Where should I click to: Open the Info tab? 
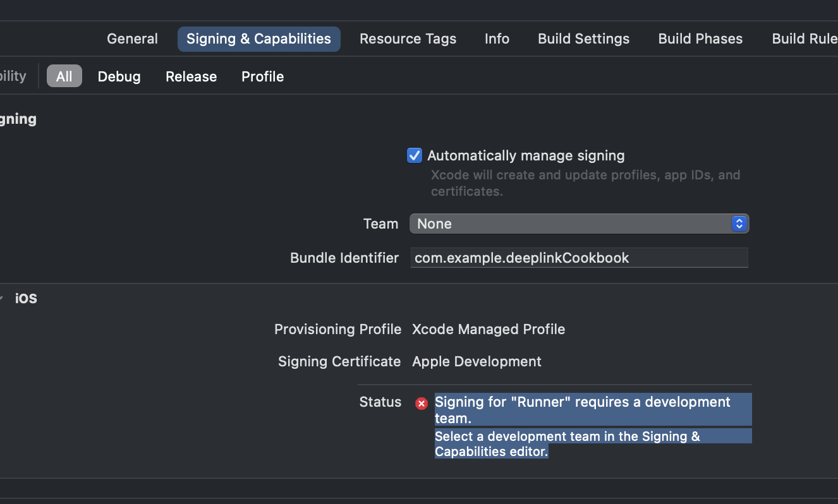click(x=497, y=39)
